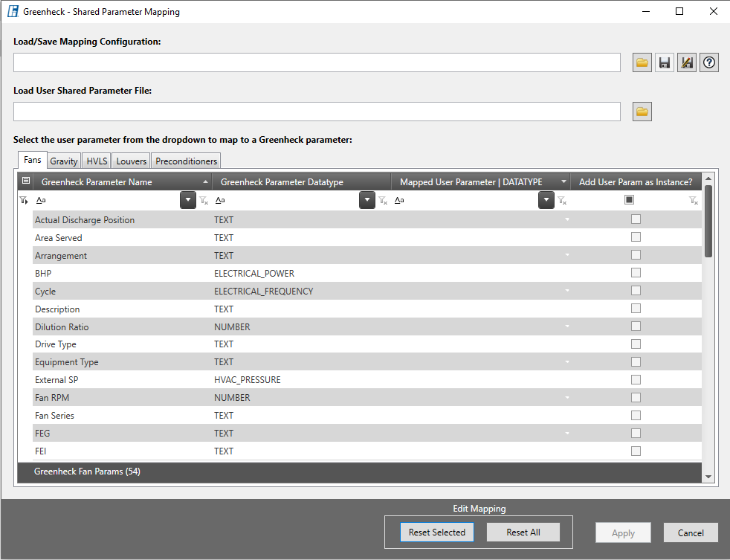Viewport: 730px width, 560px height.
Task: Toggle instance checkbox for Actual Discharge Position
Action: (636, 219)
